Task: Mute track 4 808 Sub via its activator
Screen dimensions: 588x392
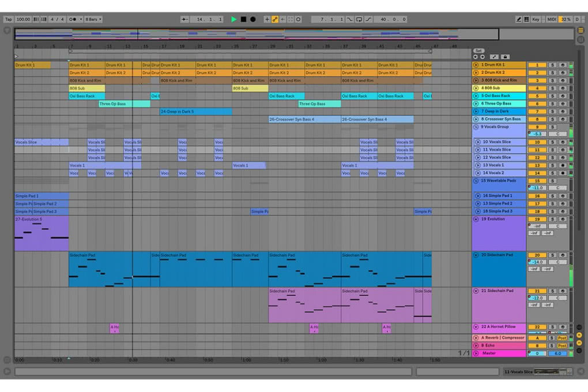Action: point(537,88)
